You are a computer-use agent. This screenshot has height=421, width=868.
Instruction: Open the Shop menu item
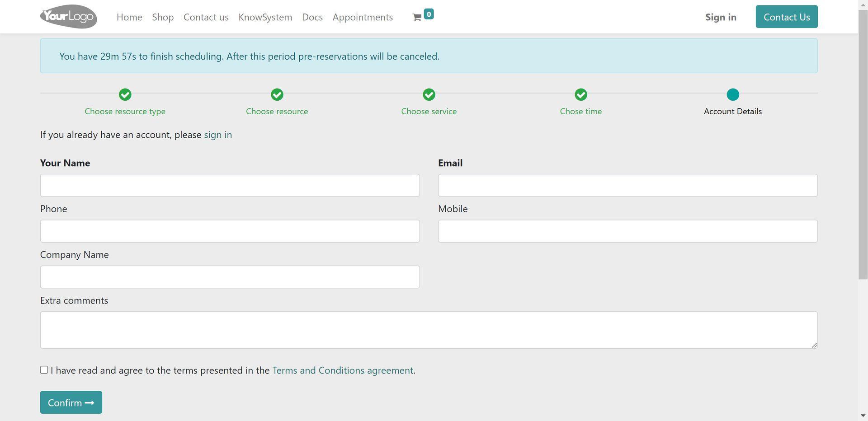(x=163, y=17)
